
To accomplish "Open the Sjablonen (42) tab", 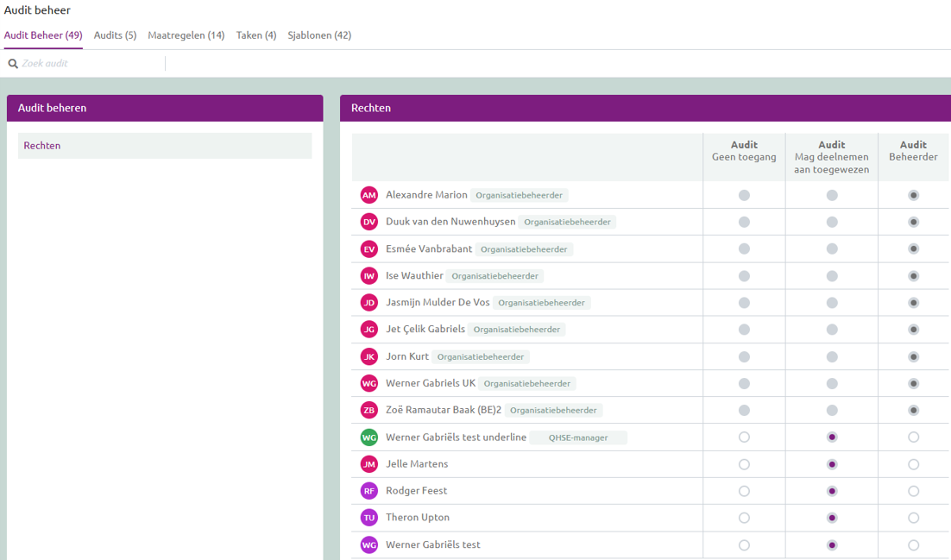I will point(319,35).
